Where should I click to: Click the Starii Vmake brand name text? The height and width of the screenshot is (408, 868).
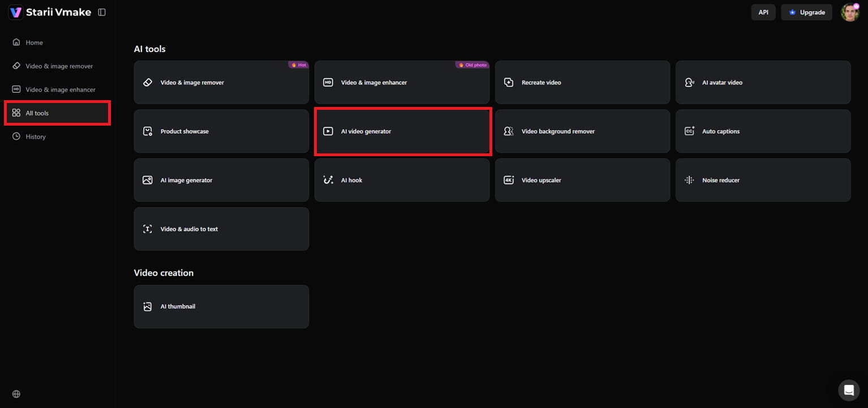(x=58, y=12)
